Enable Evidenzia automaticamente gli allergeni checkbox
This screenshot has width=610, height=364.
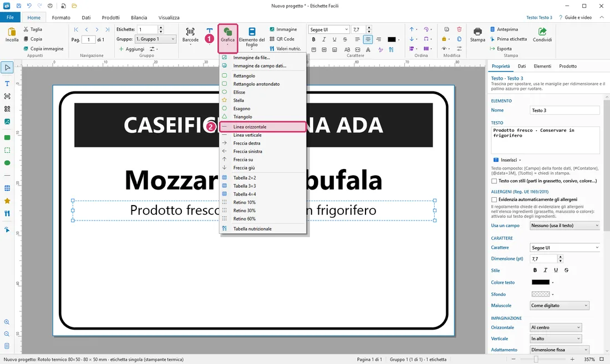[494, 199]
